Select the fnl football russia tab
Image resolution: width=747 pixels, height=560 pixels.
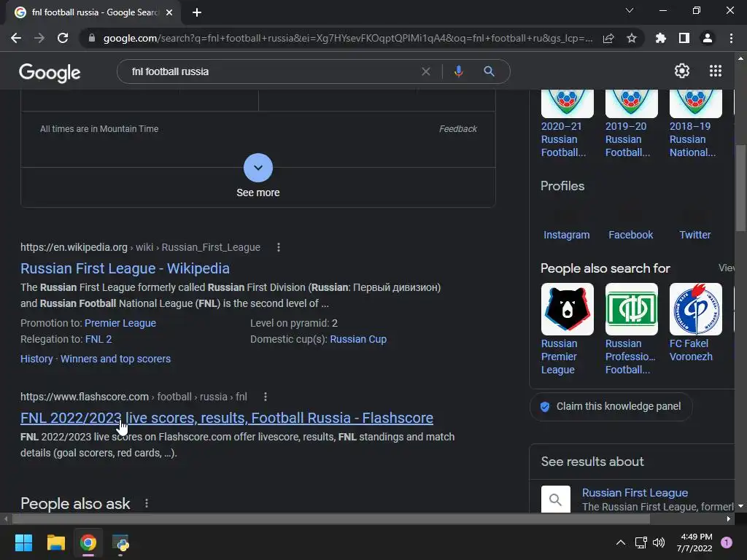pyautogui.click(x=93, y=12)
